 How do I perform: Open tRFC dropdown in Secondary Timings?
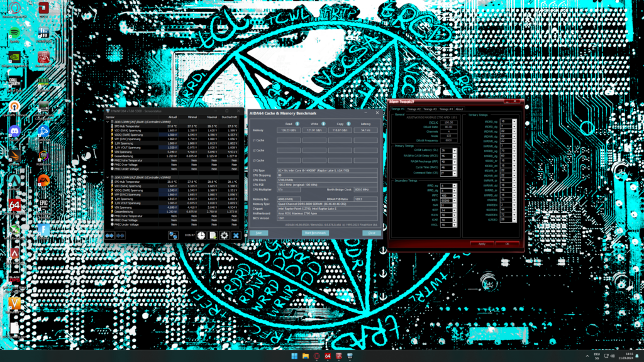click(x=455, y=195)
